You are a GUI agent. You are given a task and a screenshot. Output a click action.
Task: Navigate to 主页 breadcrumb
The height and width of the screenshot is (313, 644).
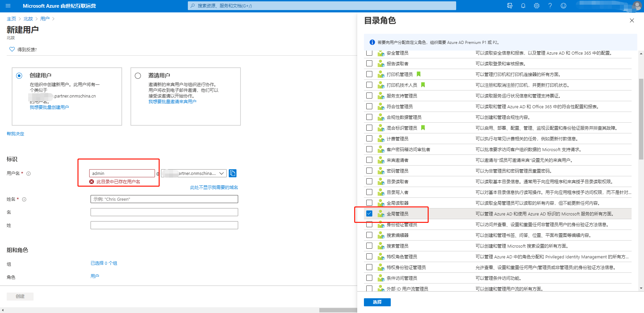[x=11, y=19]
